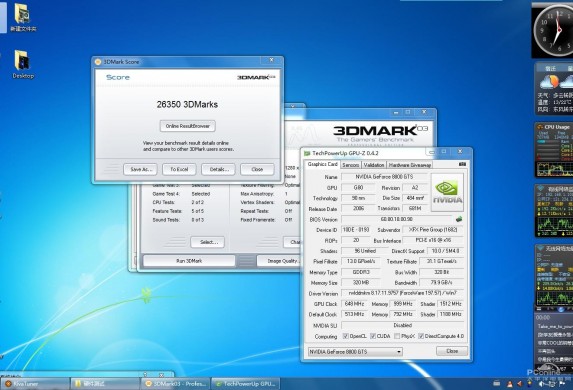573x390 pixels.
Task: Click the 26350 3DMarks score text
Action: click(x=187, y=105)
